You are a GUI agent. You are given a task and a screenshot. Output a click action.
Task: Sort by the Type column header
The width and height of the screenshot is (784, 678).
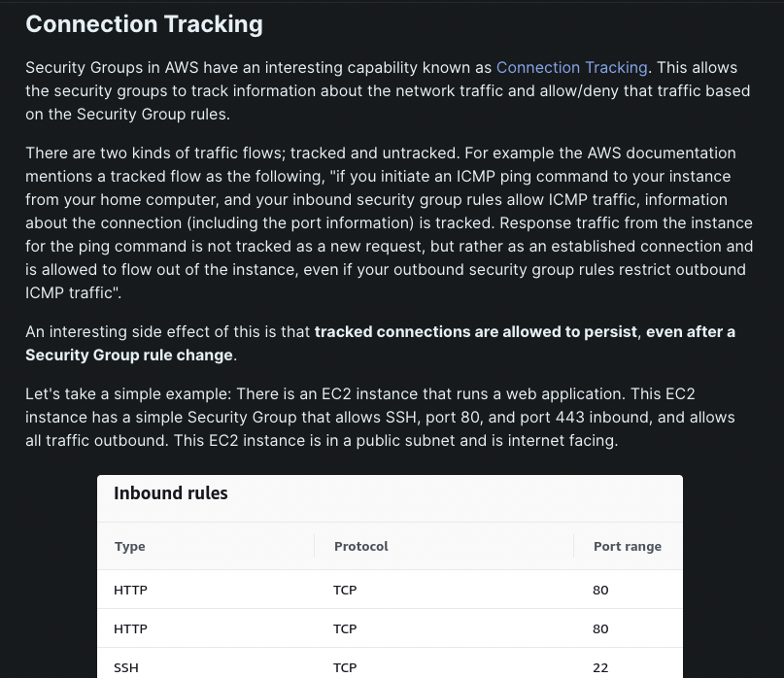129,546
